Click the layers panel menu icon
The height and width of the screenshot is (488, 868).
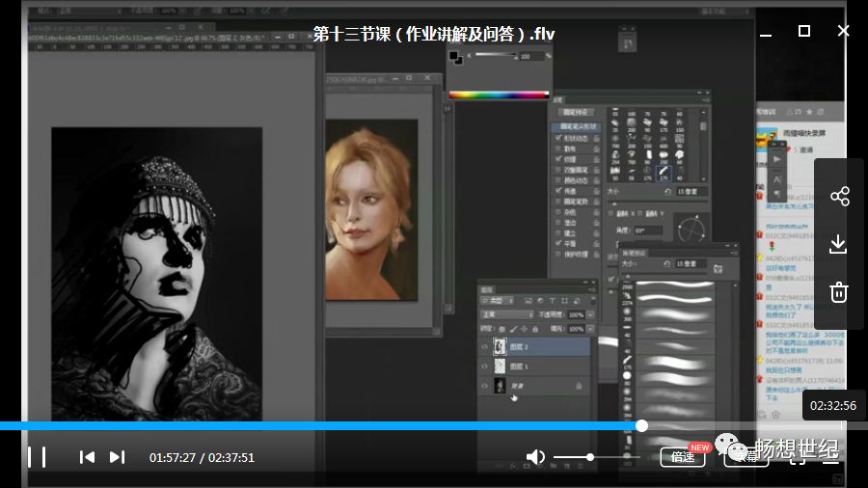tap(592, 289)
